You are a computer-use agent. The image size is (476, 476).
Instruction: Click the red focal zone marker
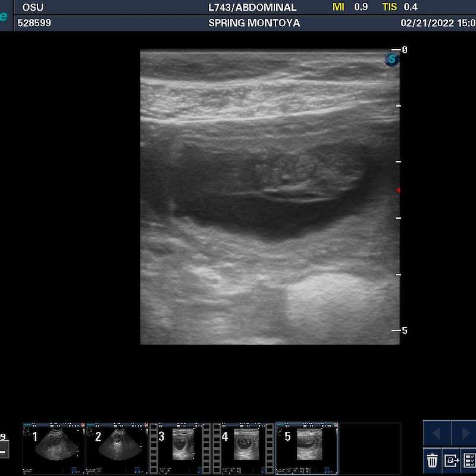tap(398, 190)
